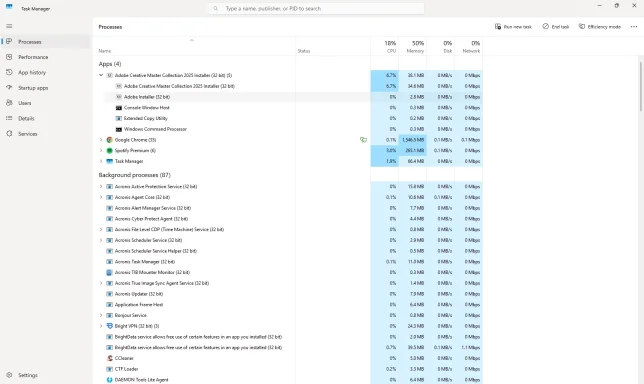Sort by the Status column header
The height and width of the screenshot is (384, 644).
[x=333, y=46]
